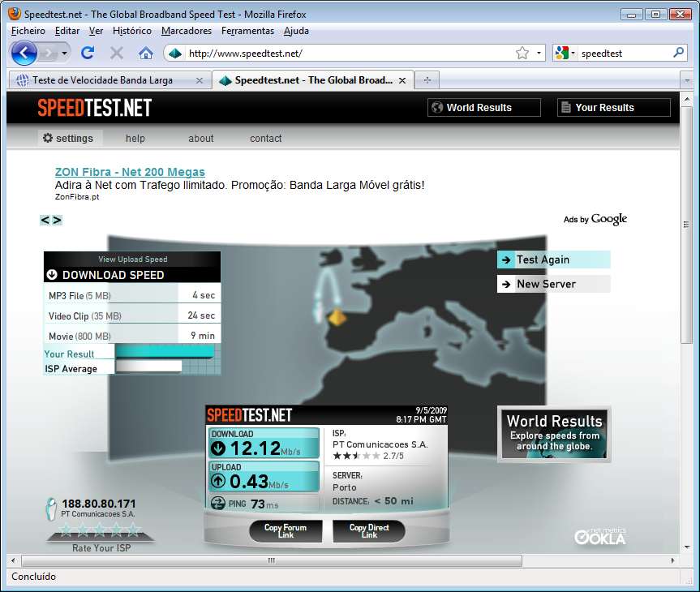Close the Speedtest.net tab

[x=402, y=80]
